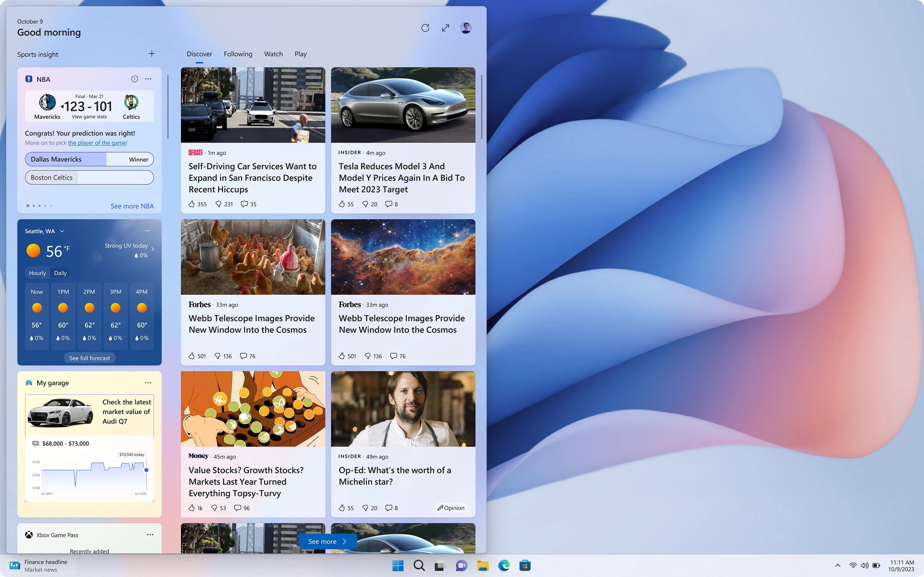Expand widgets board to full view
924x577 pixels.
pos(446,28)
